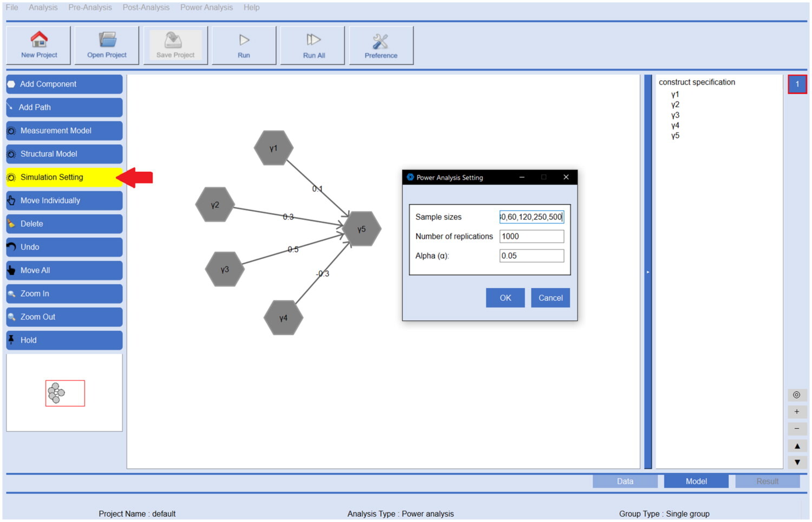Open the Measurement Model settings
This screenshot has height=522, width=812.
pyautogui.click(x=64, y=130)
